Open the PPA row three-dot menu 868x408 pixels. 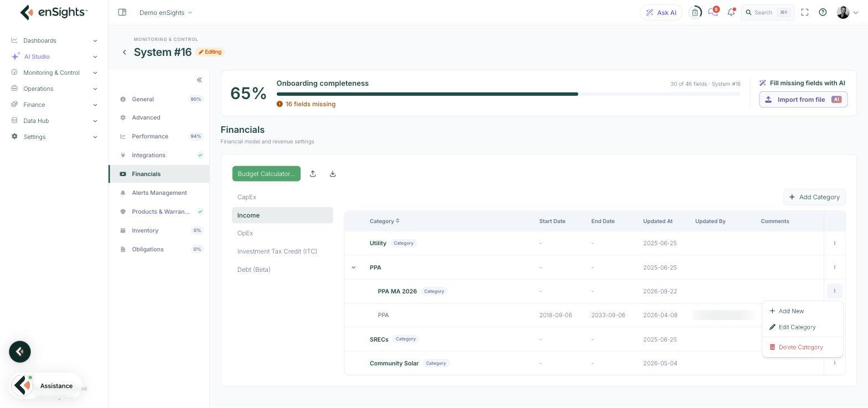835,267
